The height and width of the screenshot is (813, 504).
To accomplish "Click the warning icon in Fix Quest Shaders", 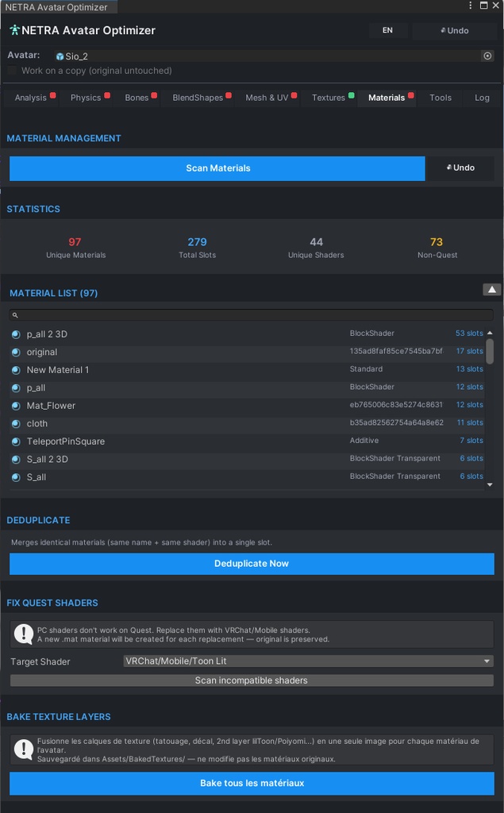I will pyautogui.click(x=23, y=634).
